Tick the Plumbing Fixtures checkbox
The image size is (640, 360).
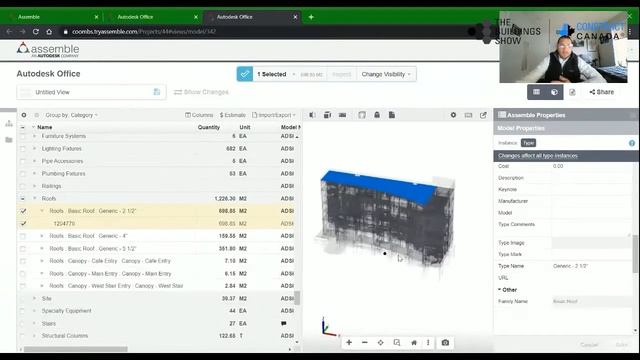(x=23, y=174)
